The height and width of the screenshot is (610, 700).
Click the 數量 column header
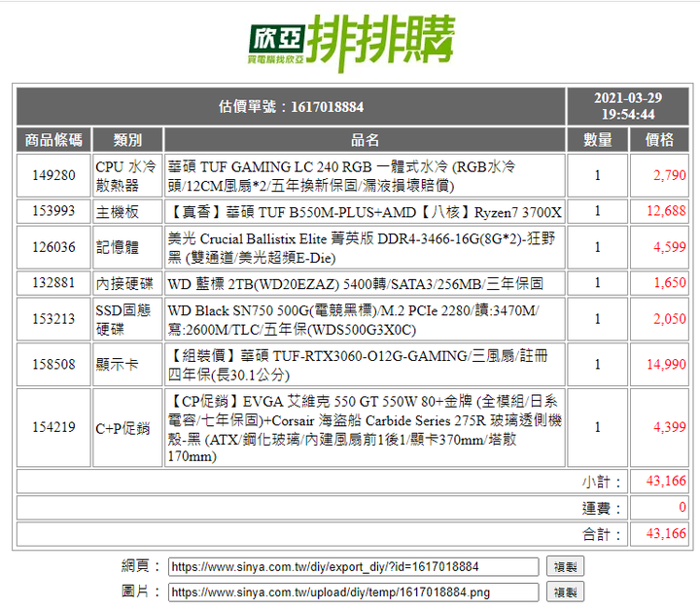tap(597, 140)
